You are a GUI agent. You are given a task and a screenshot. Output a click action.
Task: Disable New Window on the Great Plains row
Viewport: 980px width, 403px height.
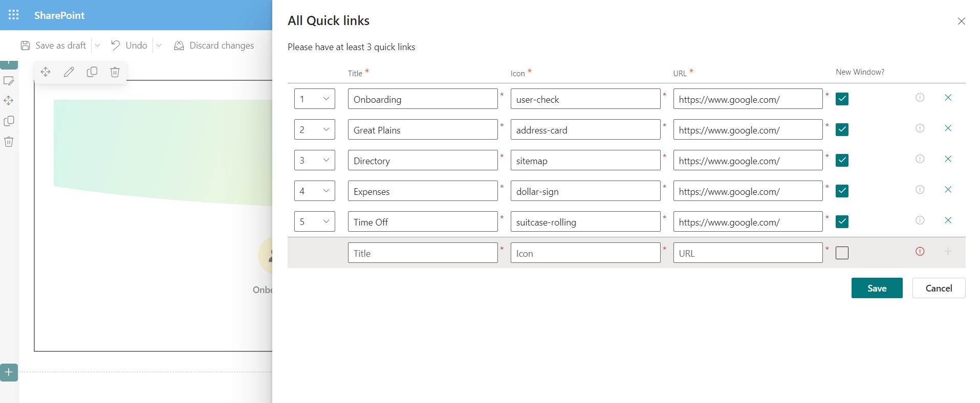pos(841,129)
